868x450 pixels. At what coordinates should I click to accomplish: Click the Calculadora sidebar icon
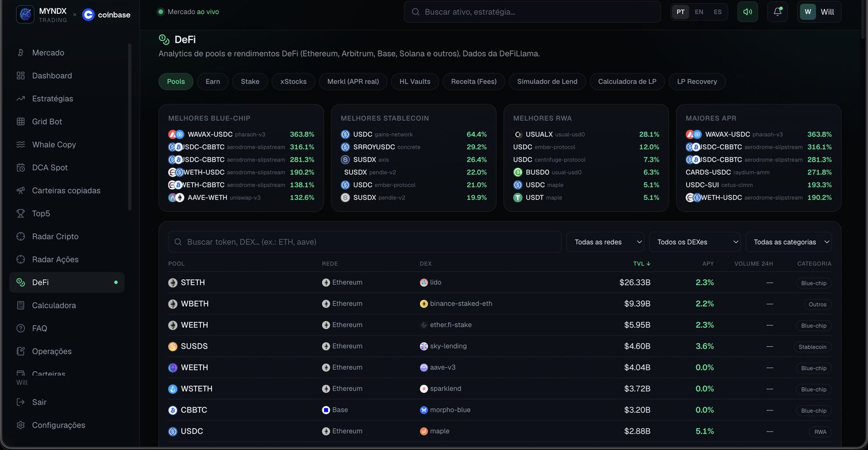pos(21,305)
